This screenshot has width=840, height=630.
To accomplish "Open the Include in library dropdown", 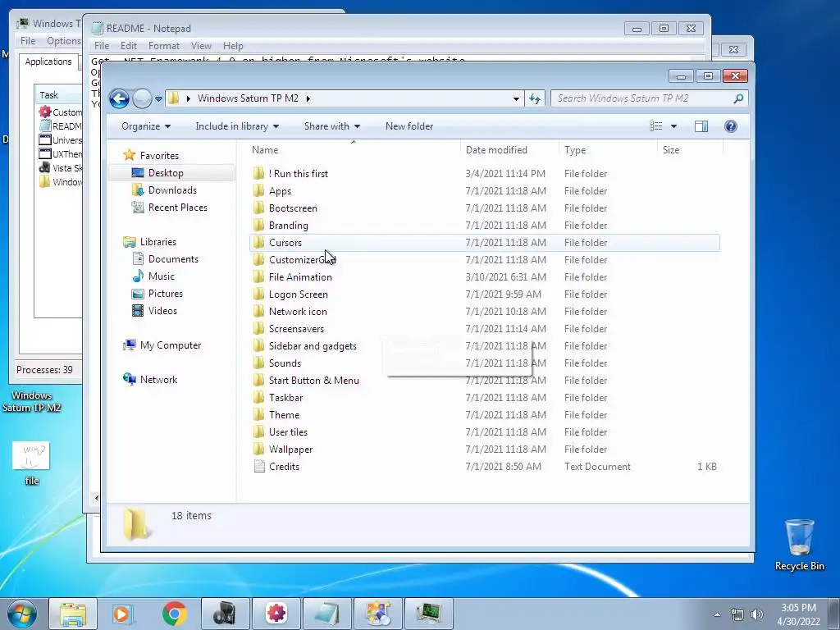I will (x=237, y=126).
